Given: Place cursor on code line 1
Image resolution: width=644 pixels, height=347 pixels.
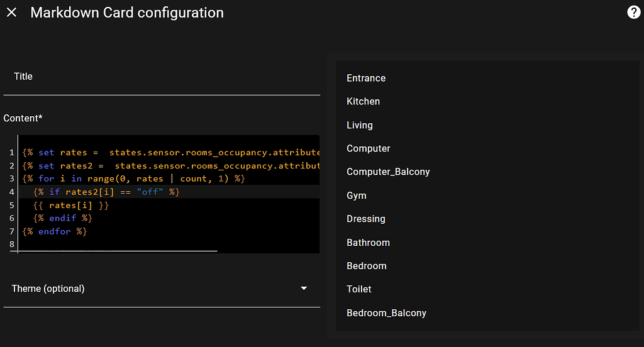Looking at the screenshot, I should click(171, 152).
